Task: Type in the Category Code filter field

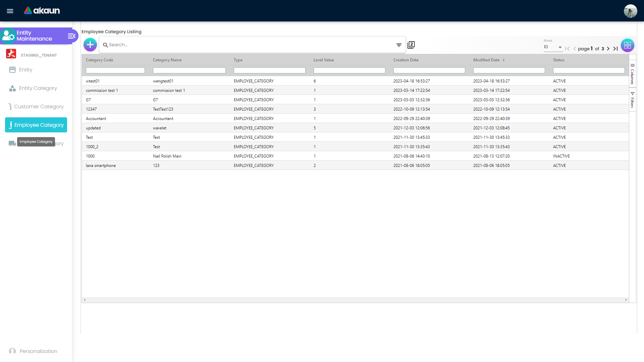Action: point(115,70)
